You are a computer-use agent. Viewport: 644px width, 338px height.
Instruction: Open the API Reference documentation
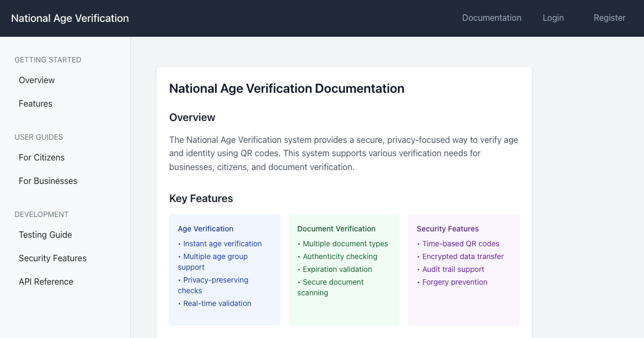(46, 281)
